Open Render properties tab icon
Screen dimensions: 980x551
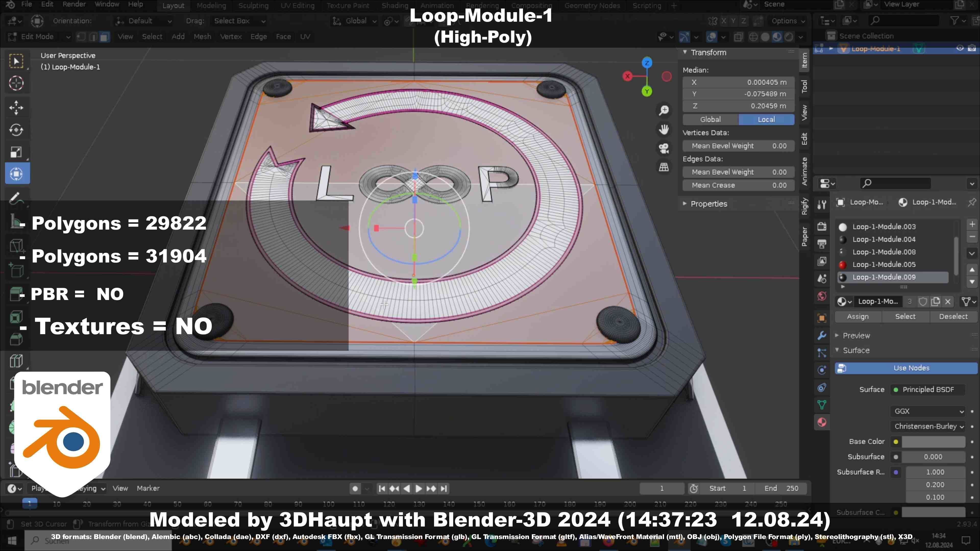[x=822, y=226]
